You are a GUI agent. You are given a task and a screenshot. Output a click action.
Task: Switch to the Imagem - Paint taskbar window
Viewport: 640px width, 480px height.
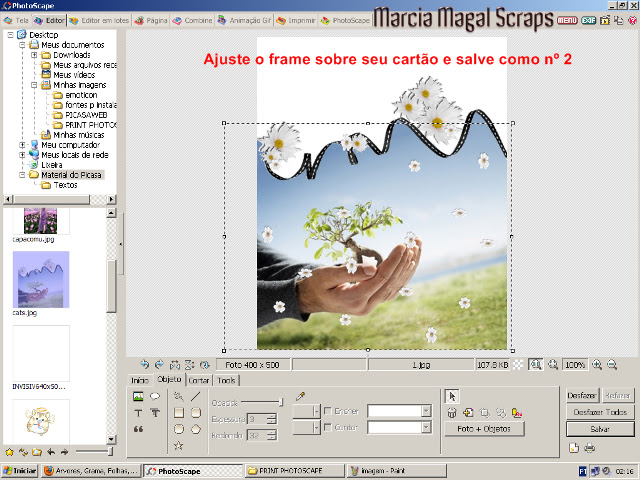(x=396, y=471)
